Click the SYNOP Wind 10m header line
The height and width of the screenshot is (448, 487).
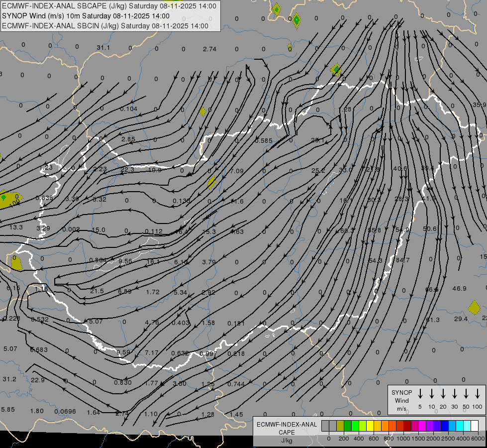[x=86, y=16]
